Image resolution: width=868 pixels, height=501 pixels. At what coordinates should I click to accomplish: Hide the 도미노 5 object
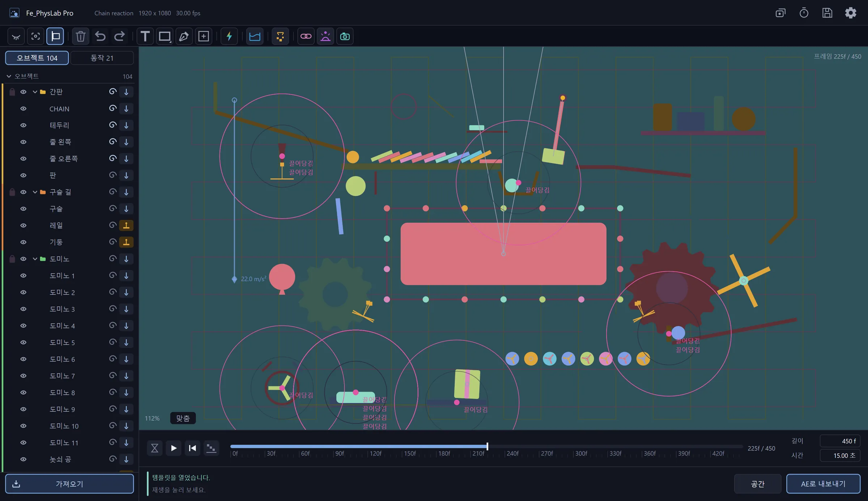point(23,342)
